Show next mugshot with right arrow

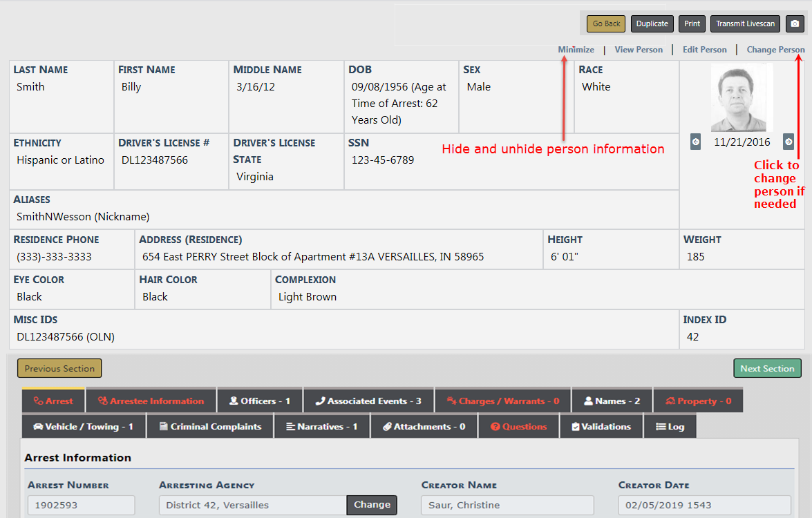click(x=789, y=142)
